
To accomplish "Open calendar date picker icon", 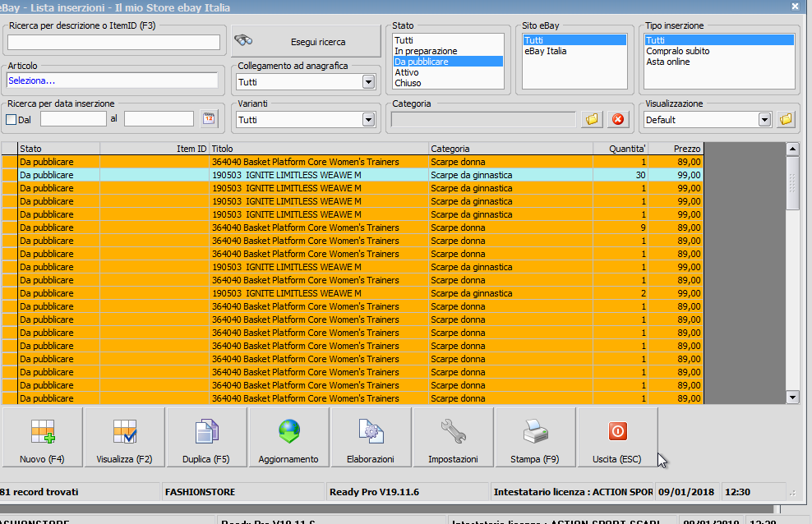I will tap(210, 119).
